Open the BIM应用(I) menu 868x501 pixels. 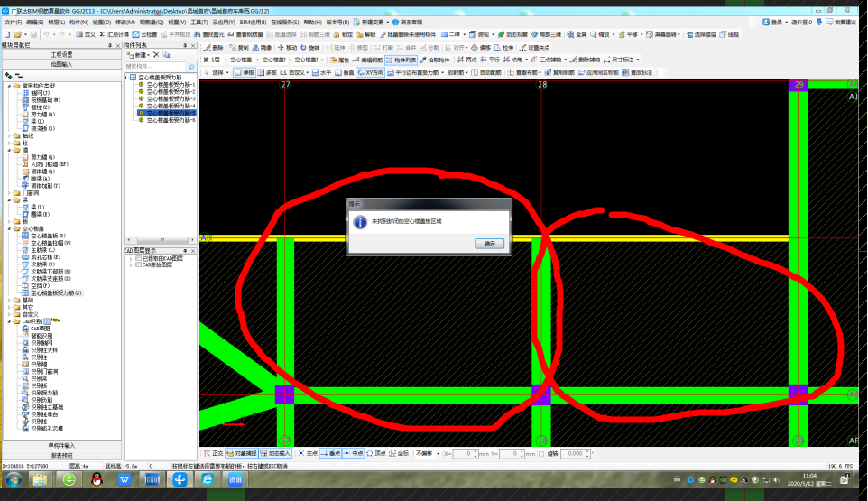253,23
